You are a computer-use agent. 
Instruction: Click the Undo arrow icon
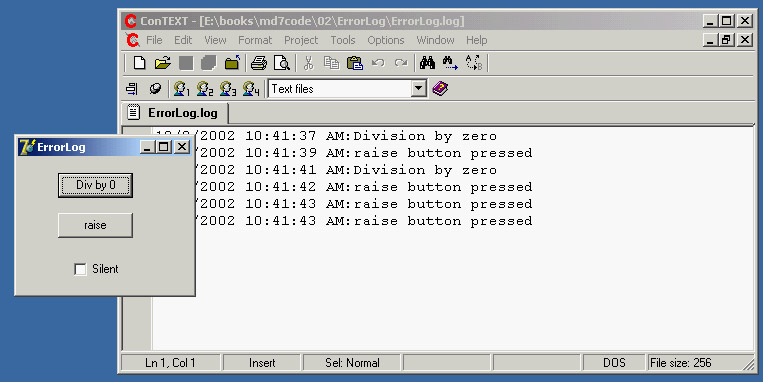(378, 63)
